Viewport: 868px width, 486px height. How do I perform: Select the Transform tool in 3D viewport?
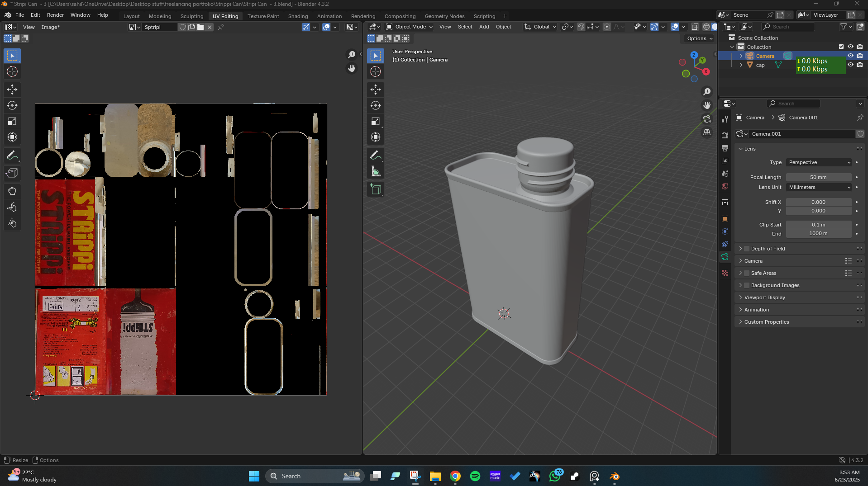(x=376, y=137)
